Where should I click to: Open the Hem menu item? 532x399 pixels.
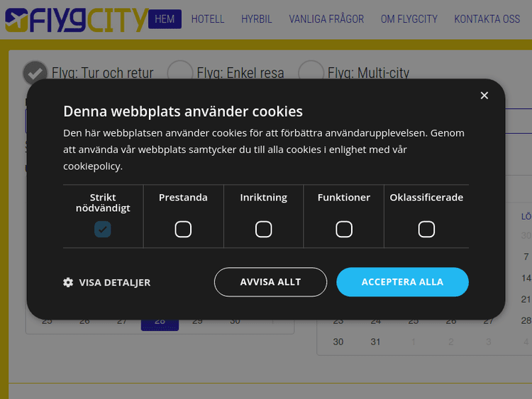[165, 19]
